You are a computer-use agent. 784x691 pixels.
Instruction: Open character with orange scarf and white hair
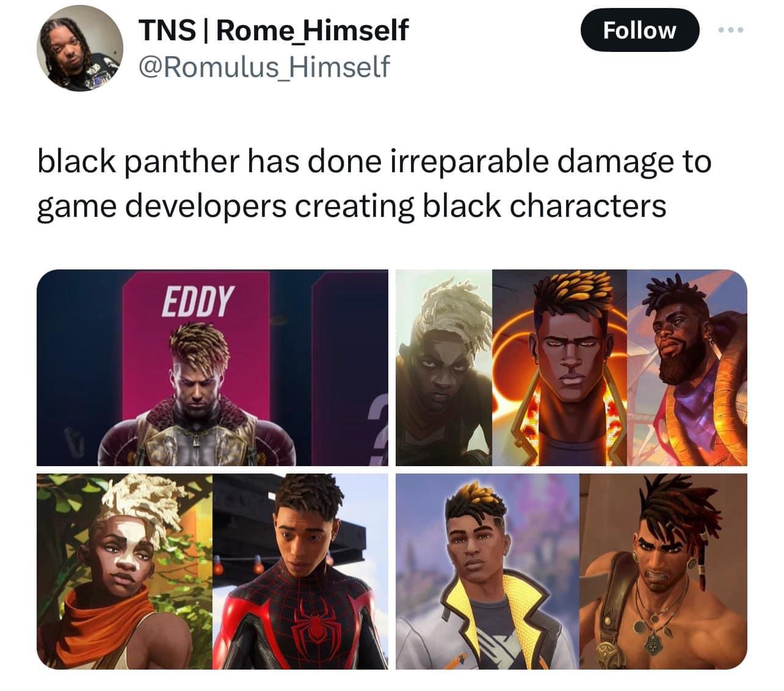[x=125, y=571]
